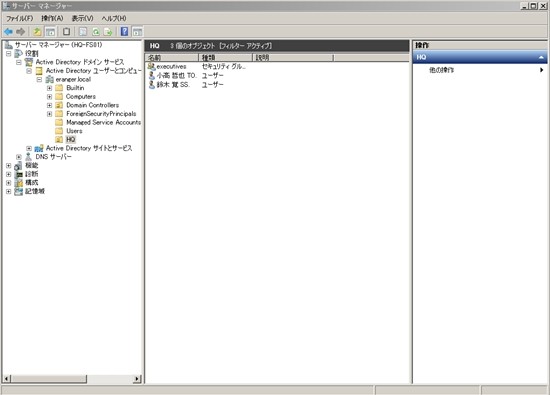Image resolution: width=550 pixels, height=395 pixels.
Task: Open properties sheet toolbar icon
Action: (83, 32)
